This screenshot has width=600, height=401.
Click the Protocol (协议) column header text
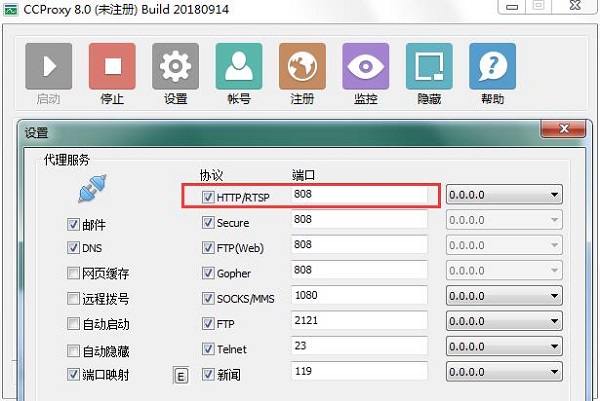(211, 175)
